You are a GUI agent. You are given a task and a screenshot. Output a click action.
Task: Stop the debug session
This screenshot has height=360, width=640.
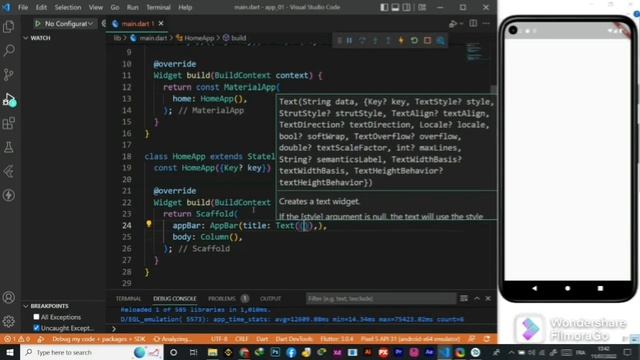coord(427,40)
